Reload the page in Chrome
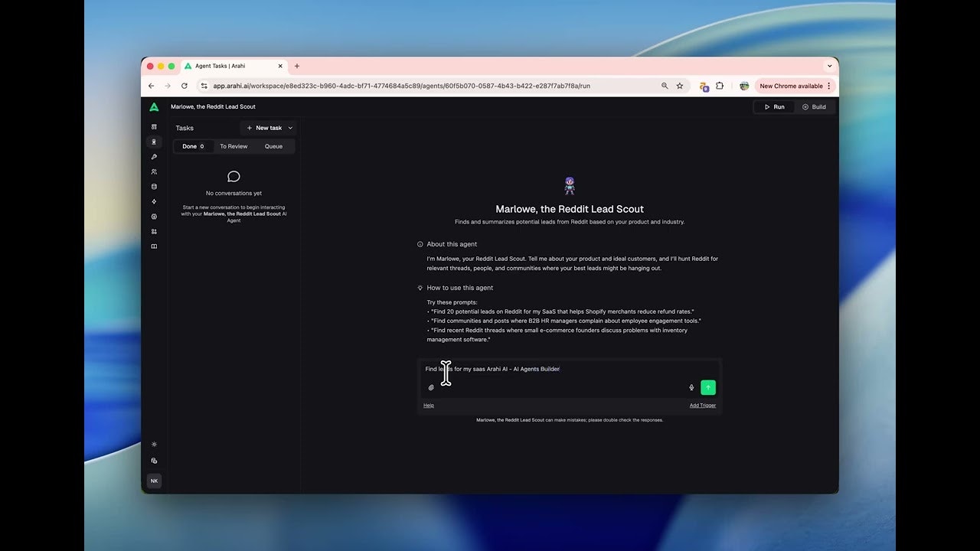The width and height of the screenshot is (980, 551). (185, 86)
